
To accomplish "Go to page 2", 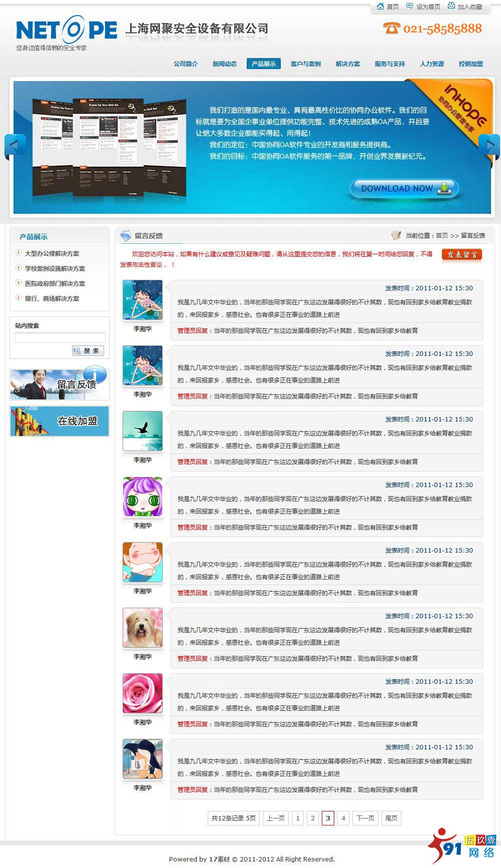I will (x=313, y=818).
